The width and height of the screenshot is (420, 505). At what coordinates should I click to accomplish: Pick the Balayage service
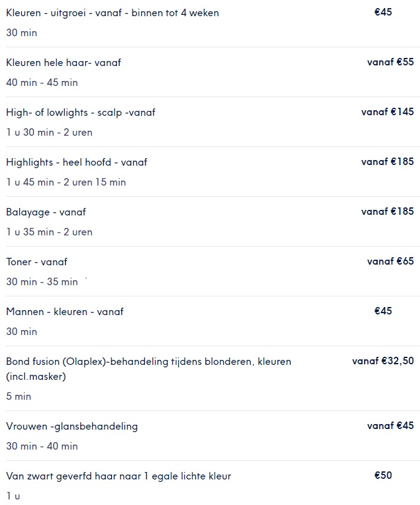212,222
